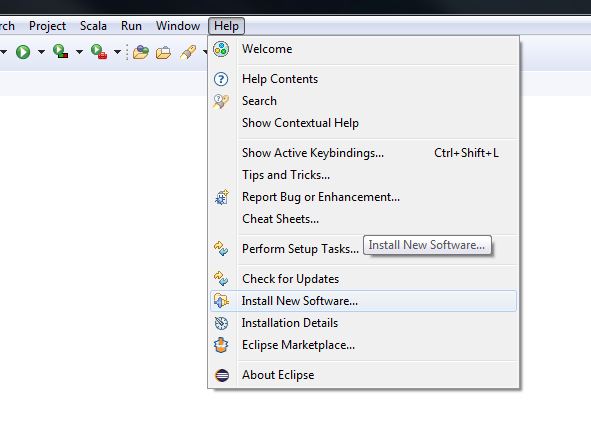Expand the coverage run dropdown arrow
The image size is (591, 427).
click(79, 52)
